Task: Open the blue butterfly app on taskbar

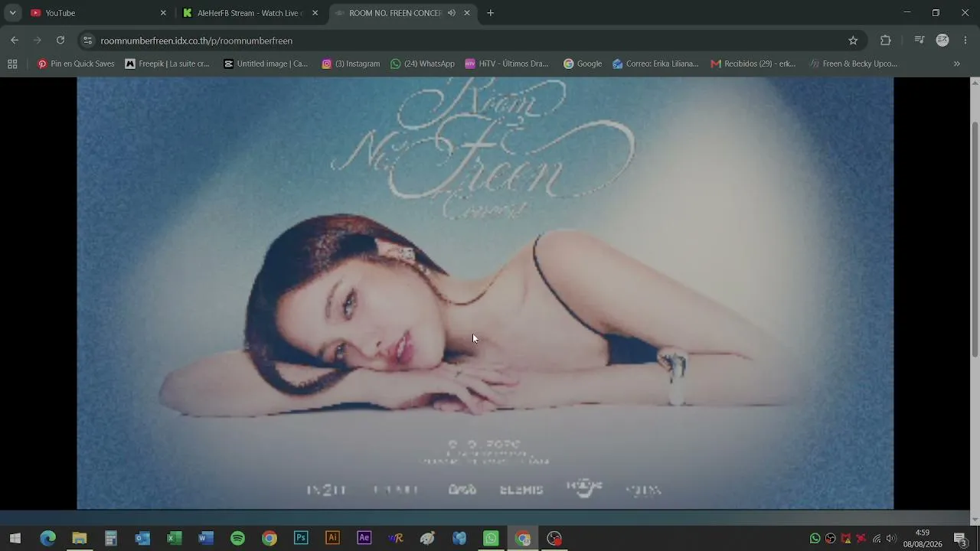Action: 459,538
